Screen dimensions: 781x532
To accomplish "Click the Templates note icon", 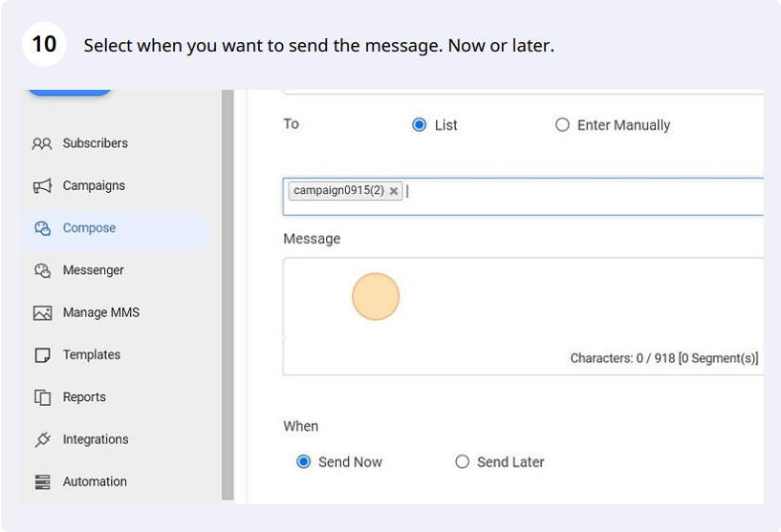I will pyautogui.click(x=42, y=355).
